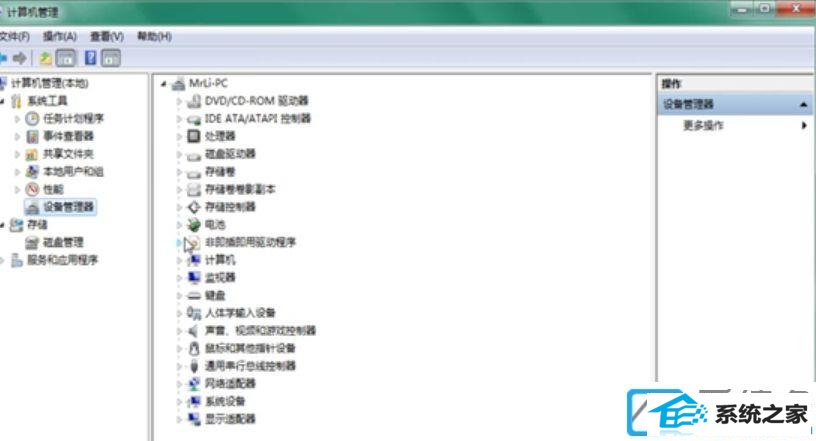
Task: Expand the IDE ATA/ATAPI 控制器 node arrow
Action: click(x=179, y=119)
